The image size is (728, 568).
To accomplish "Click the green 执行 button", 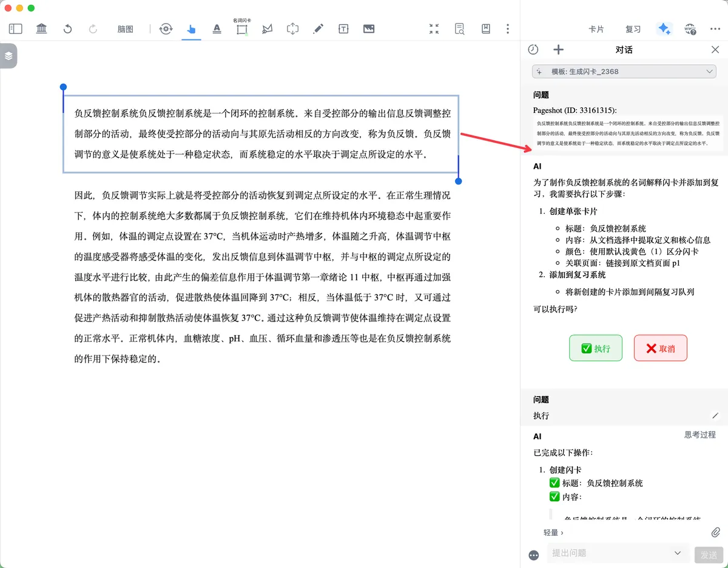I will (596, 348).
